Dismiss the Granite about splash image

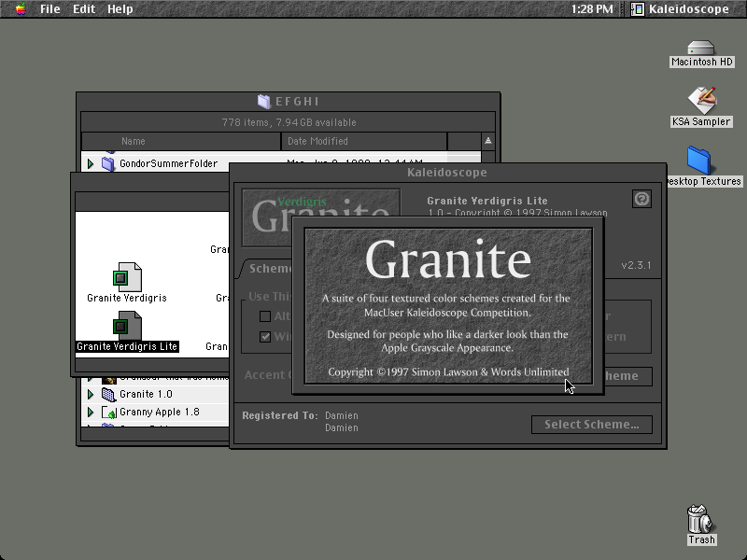[x=448, y=306]
